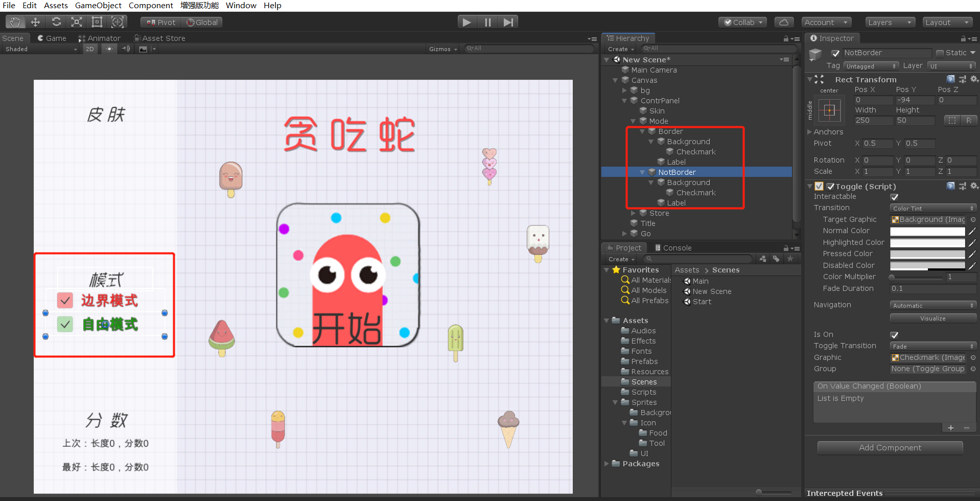The width and height of the screenshot is (980, 501).
Task: Select the Scale tool
Action: click(x=77, y=22)
